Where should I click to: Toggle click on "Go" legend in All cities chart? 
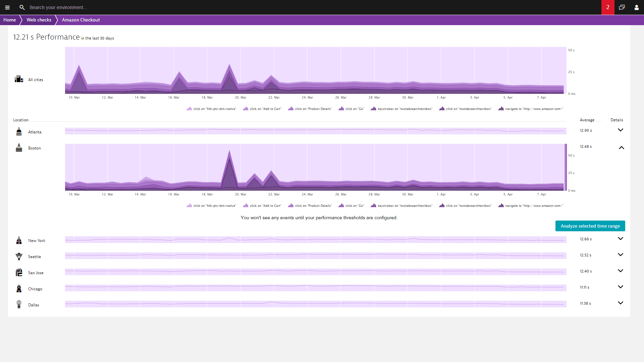351,109
